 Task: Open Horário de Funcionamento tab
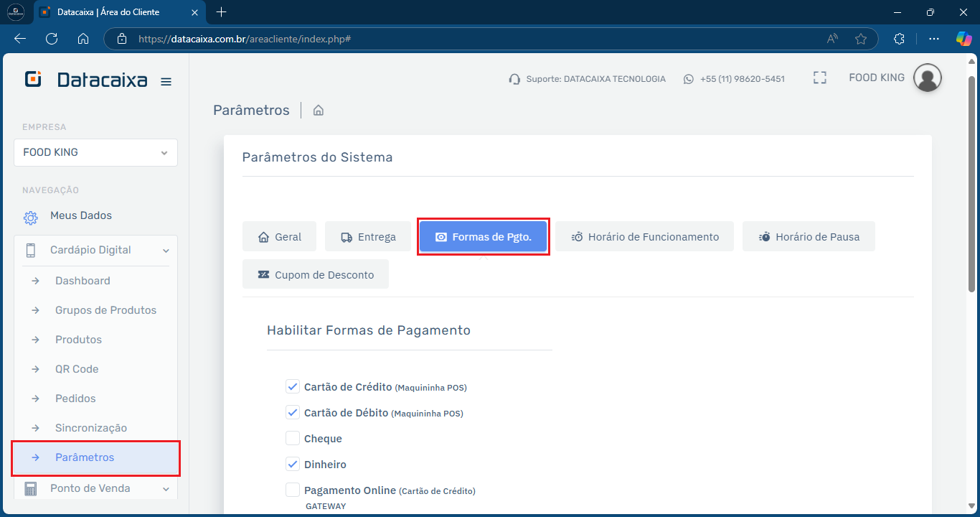point(644,236)
